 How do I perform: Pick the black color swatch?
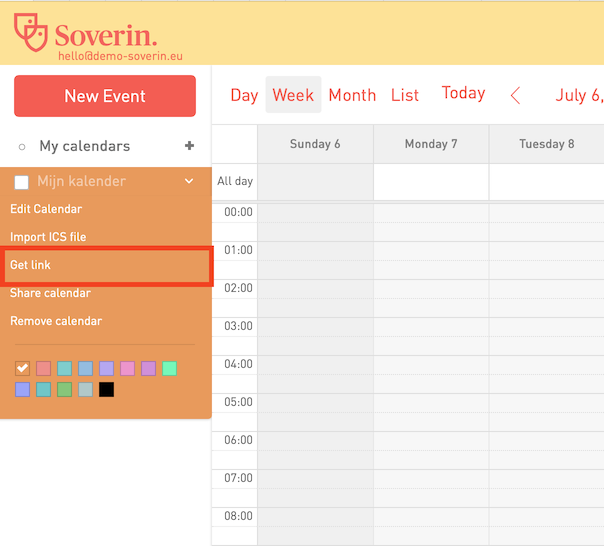(x=106, y=390)
